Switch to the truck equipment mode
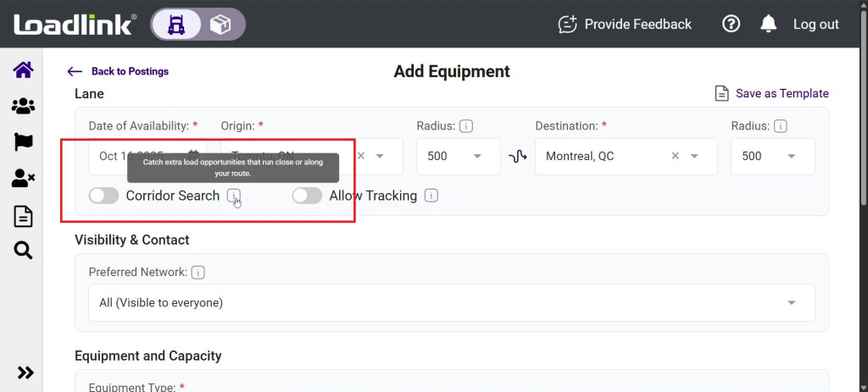868x392 pixels. click(x=177, y=25)
